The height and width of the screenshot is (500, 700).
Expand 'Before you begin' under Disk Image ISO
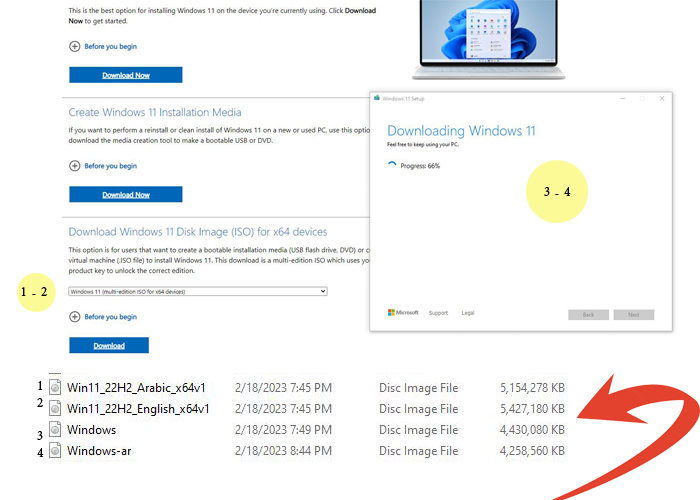tap(75, 317)
